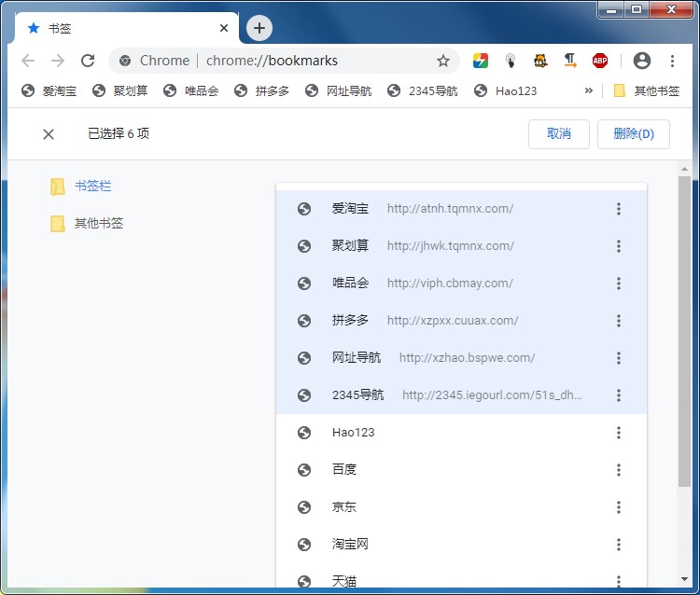Open 2345导航 from the bookmarks bar
Screen dimensions: 700x595
click(422, 91)
